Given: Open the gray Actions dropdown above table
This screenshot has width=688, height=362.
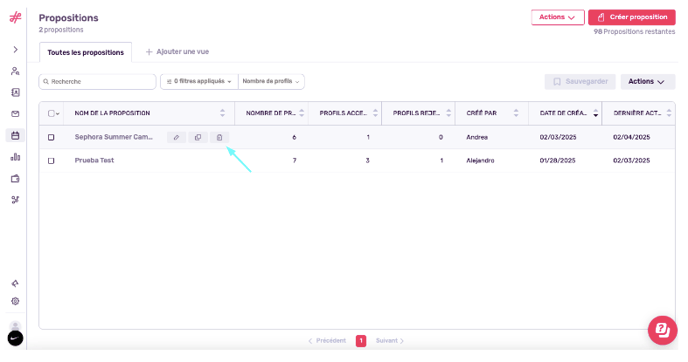Looking at the screenshot, I should [x=648, y=82].
